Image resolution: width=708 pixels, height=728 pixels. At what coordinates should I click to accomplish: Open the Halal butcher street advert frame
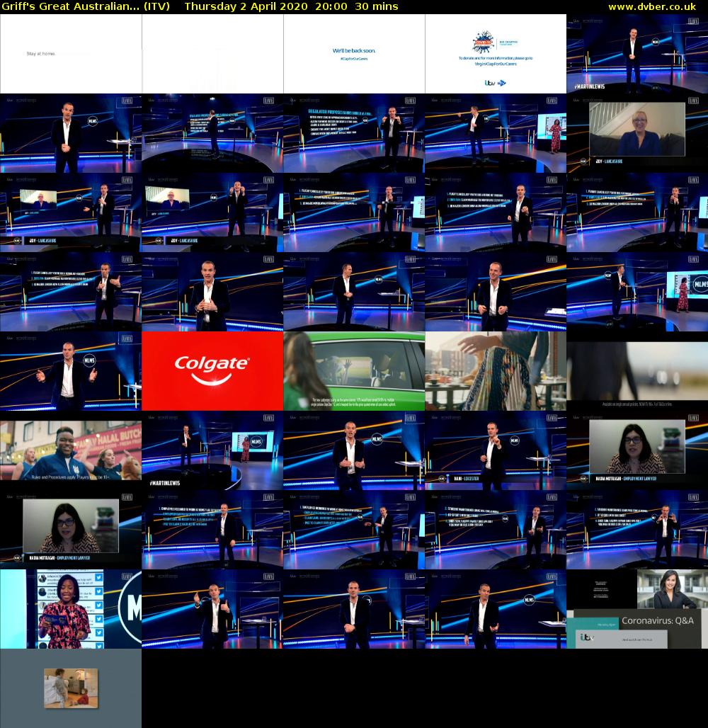click(71, 450)
